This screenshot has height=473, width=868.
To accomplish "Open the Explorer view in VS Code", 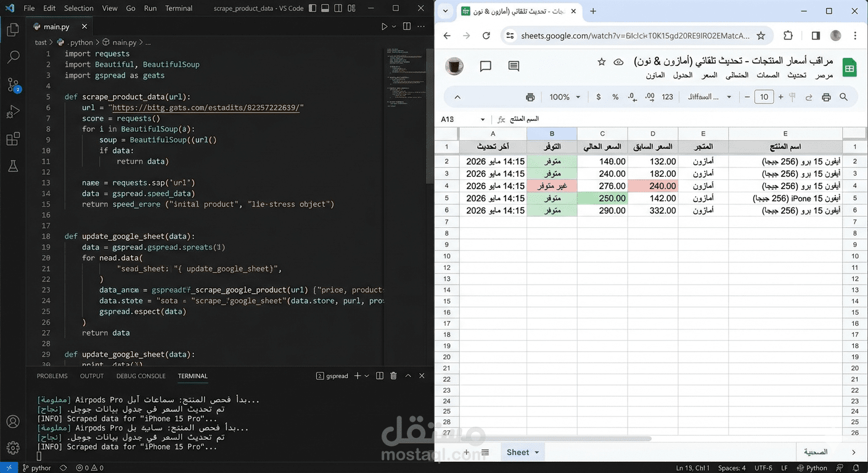I will (13, 30).
